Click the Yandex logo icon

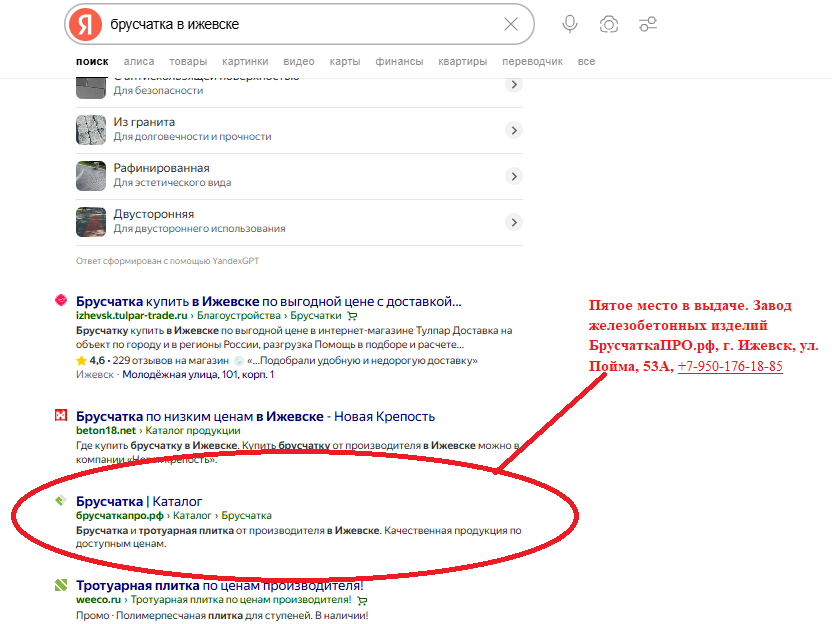(x=85, y=24)
